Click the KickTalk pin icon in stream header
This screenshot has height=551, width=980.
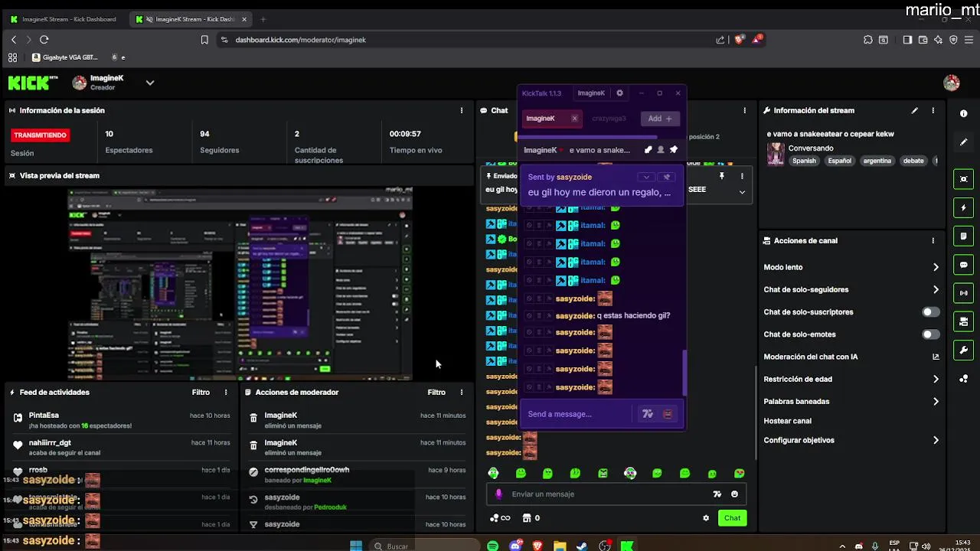[x=673, y=150]
